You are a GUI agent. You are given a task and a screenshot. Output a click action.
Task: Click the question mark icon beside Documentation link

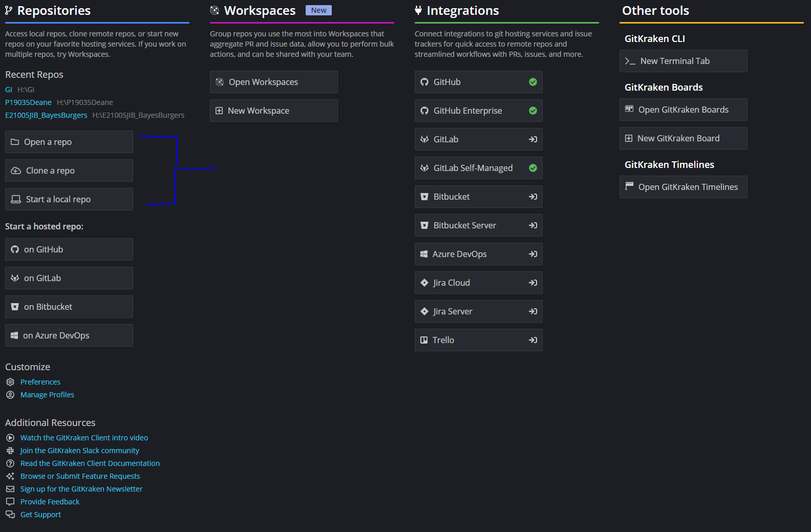(x=10, y=463)
